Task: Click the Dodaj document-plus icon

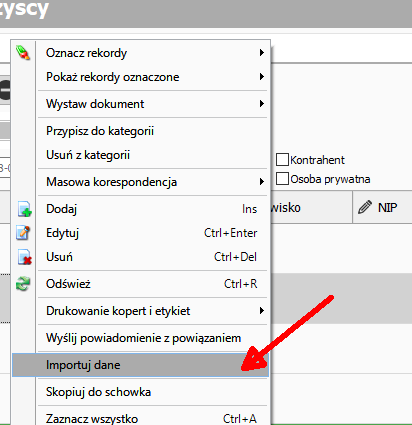Action: [24, 209]
